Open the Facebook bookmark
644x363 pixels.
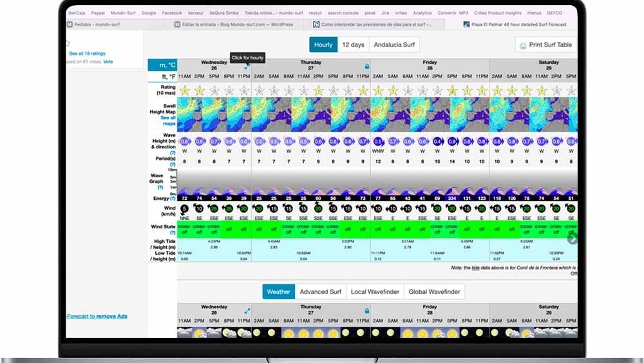[x=172, y=13]
